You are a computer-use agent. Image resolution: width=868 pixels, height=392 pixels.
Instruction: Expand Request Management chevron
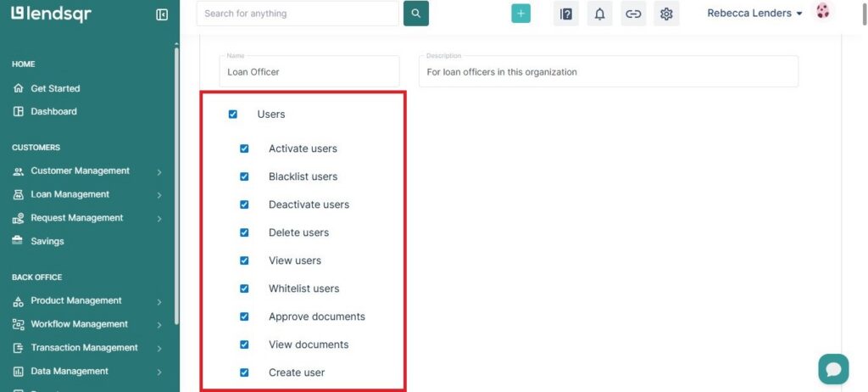pos(159,219)
